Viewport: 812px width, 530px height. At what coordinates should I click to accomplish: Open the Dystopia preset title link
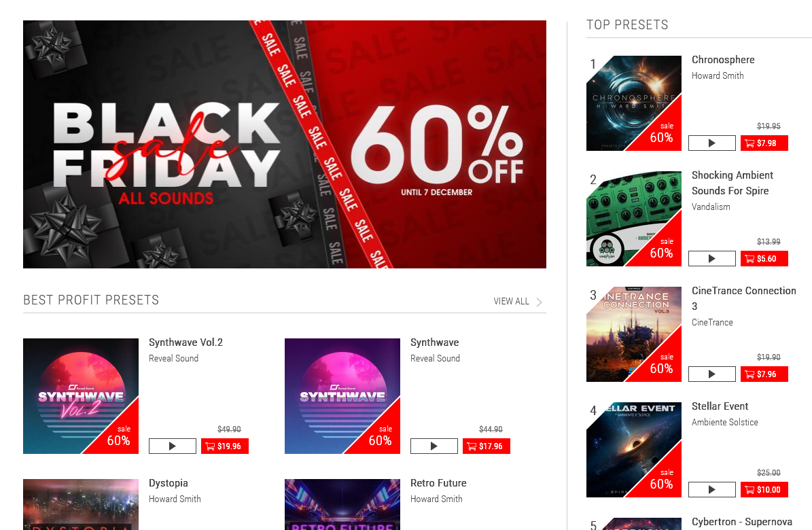pos(169,483)
